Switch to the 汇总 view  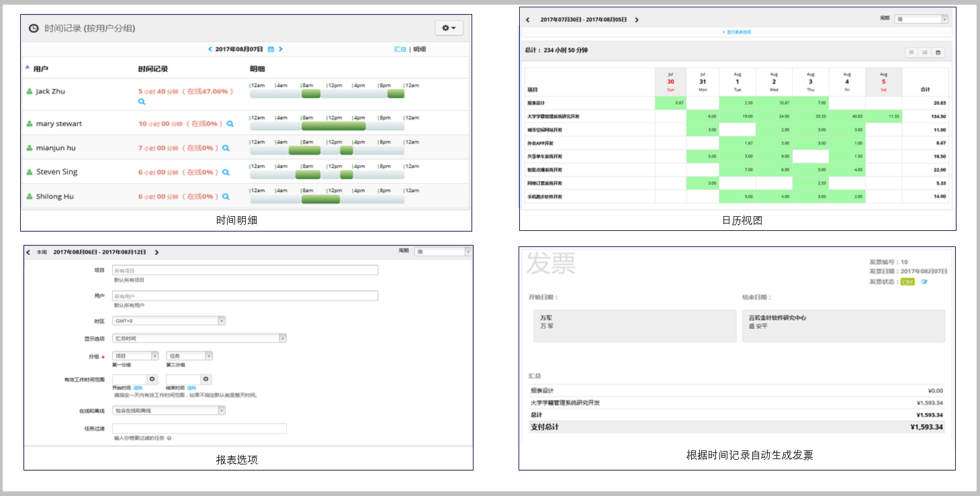pos(400,49)
